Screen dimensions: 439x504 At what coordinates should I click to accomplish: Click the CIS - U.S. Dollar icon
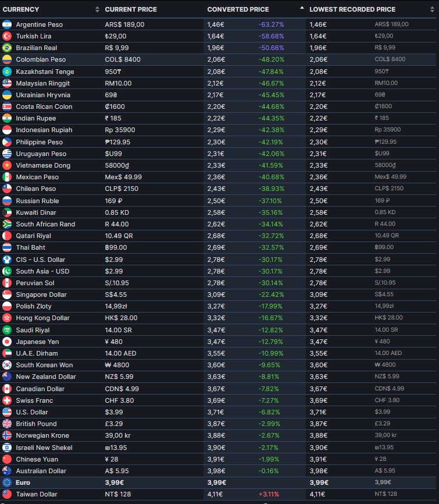click(x=7, y=260)
